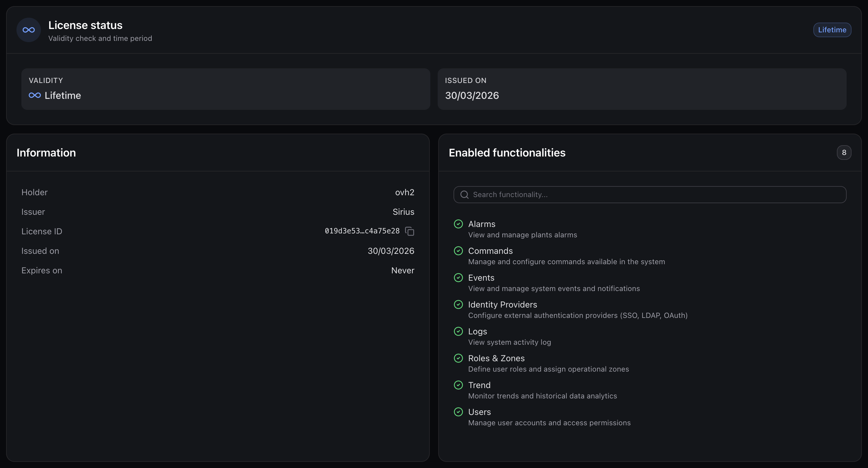Click the check icon beside Identity Providers

pyautogui.click(x=458, y=304)
